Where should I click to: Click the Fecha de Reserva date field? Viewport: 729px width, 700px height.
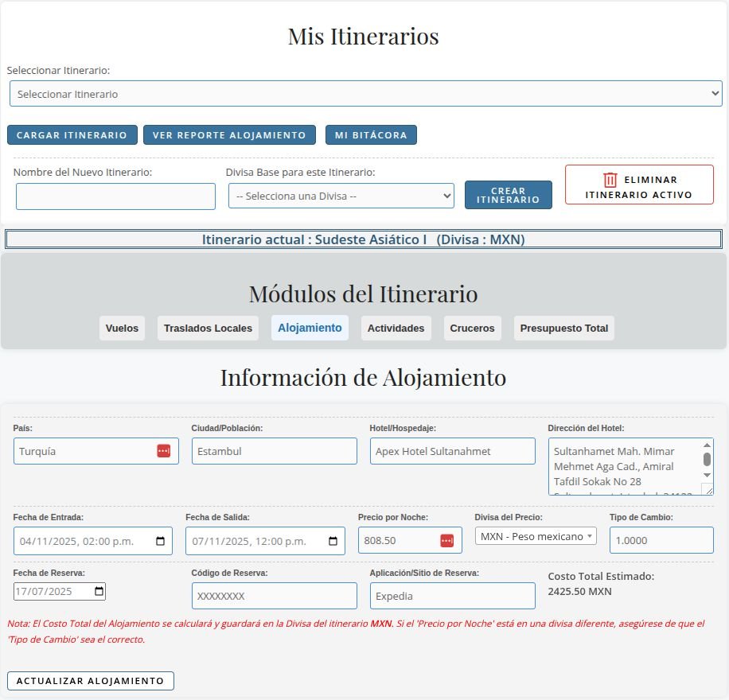[60, 591]
